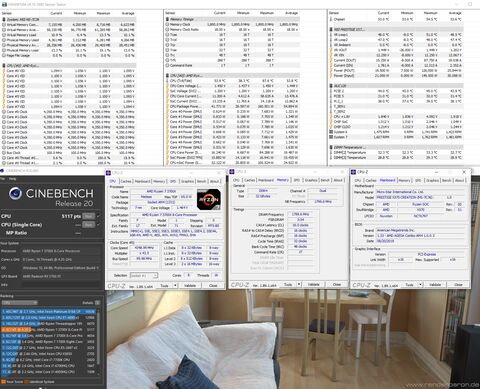480x389 pixels.
Task: Open the CPU ranking type dropdown
Action: pyautogui.click(x=19, y=303)
